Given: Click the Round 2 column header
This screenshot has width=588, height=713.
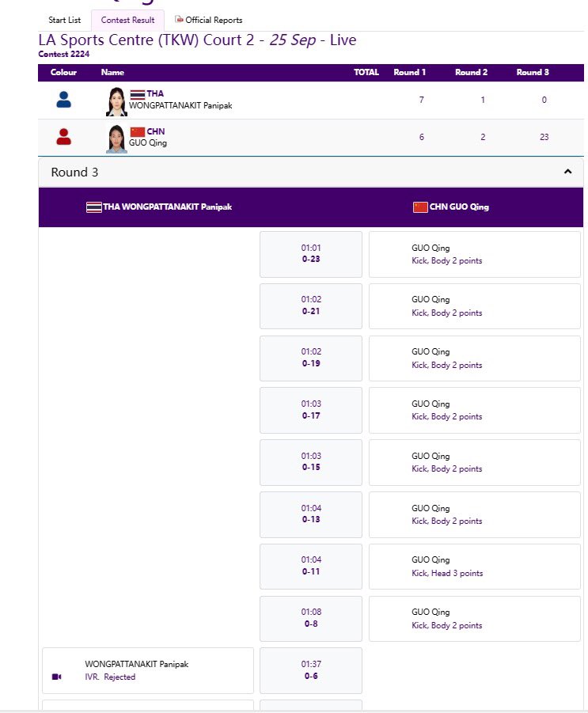Looking at the screenshot, I should tap(471, 72).
